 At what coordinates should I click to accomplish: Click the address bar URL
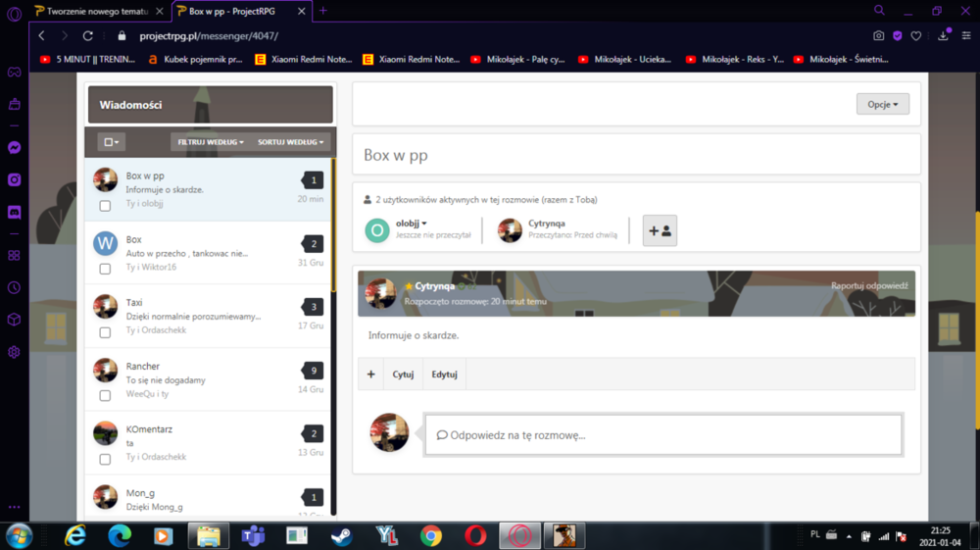pos(209,35)
